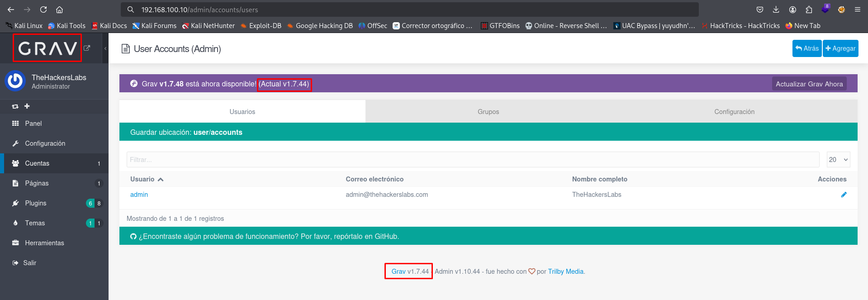Open the Kali Linux bookmark

24,26
